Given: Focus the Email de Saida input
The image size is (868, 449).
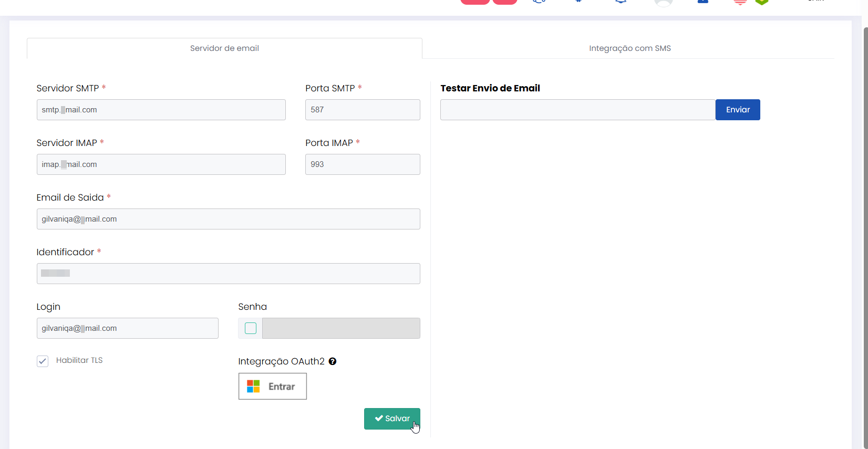Looking at the screenshot, I should 228,219.
